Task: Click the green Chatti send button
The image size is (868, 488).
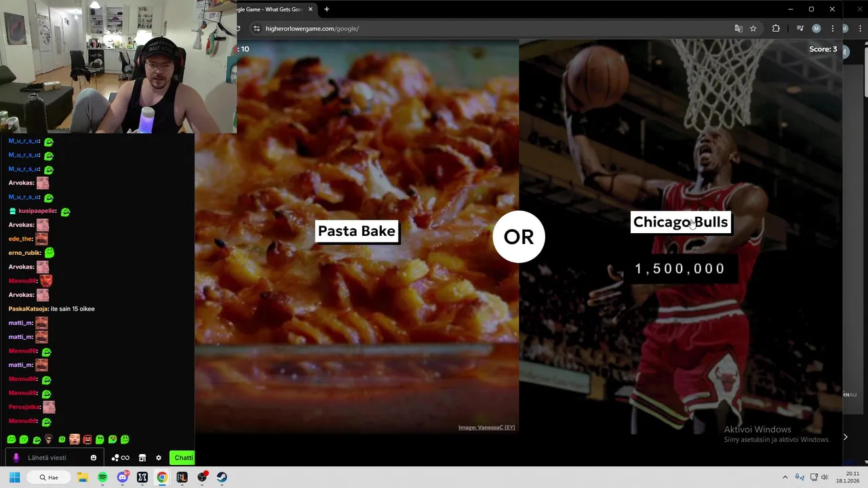Action: click(x=183, y=457)
